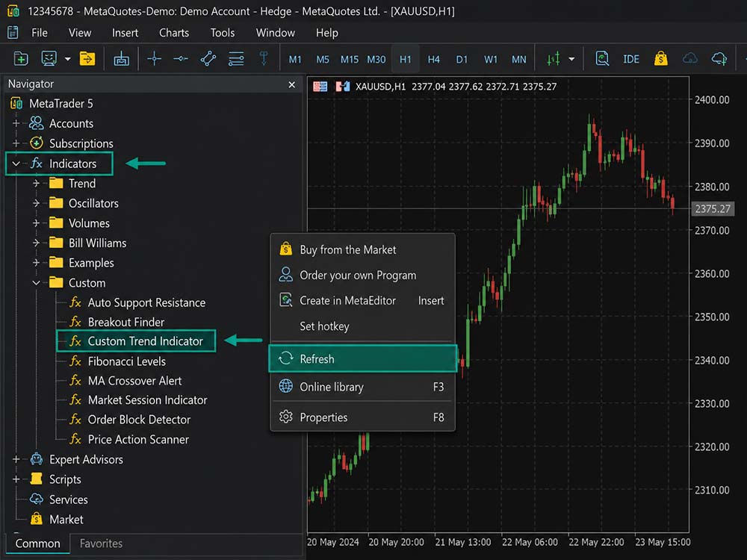Click the New Chart toolbar icon
The image size is (747, 560).
coord(20,58)
